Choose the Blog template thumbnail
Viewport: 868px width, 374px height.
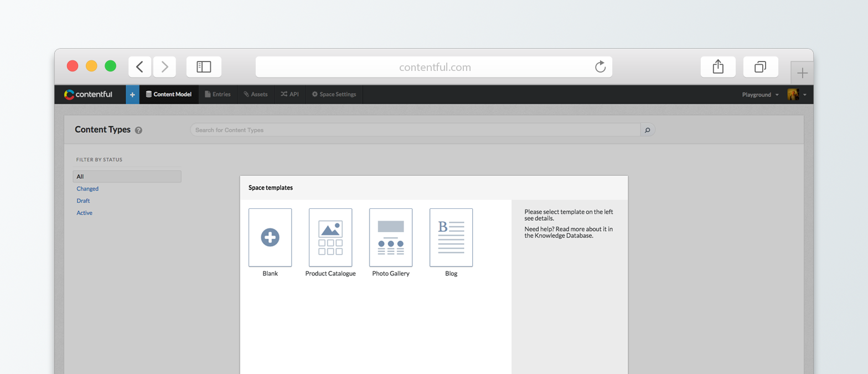coord(451,238)
